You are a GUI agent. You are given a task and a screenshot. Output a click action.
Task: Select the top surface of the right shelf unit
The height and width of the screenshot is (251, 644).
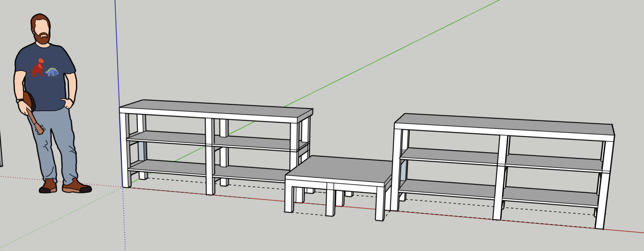503,122
